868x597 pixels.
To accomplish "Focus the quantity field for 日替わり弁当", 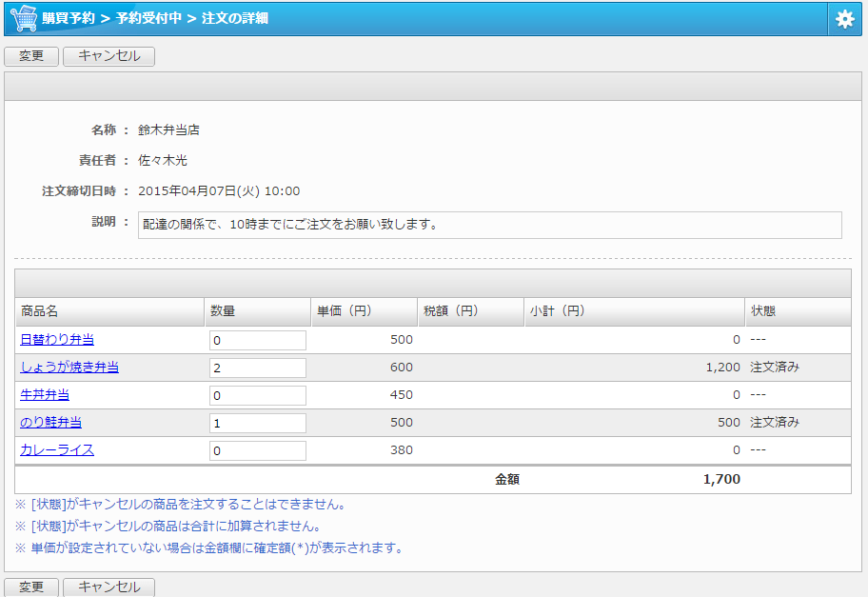I will coord(257,341).
